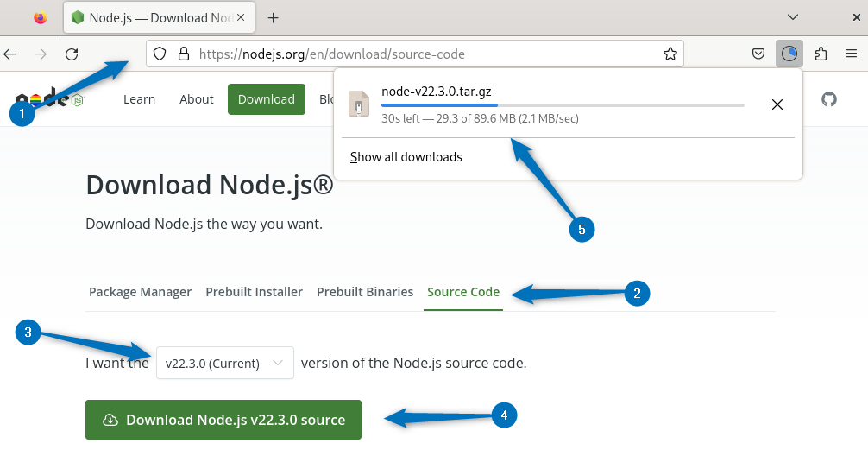This screenshot has height=456, width=868.
Task: Click the browser back arrow
Action: [10, 54]
